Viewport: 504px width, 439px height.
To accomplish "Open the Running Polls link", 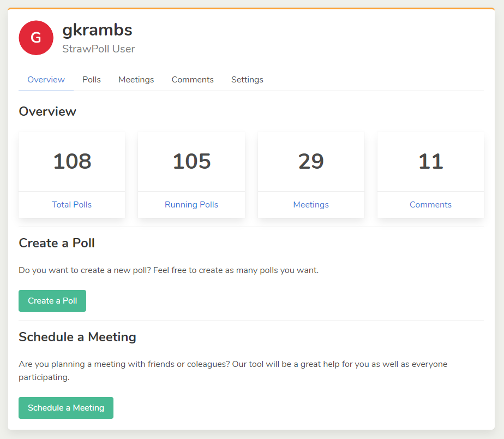I will pos(191,205).
